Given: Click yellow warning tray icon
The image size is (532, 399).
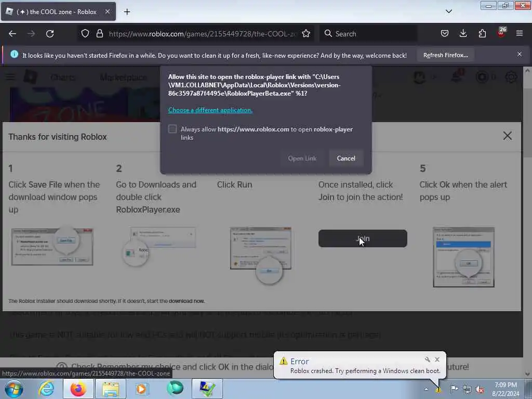Looking at the screenshot, I should [x=438, y=390].
